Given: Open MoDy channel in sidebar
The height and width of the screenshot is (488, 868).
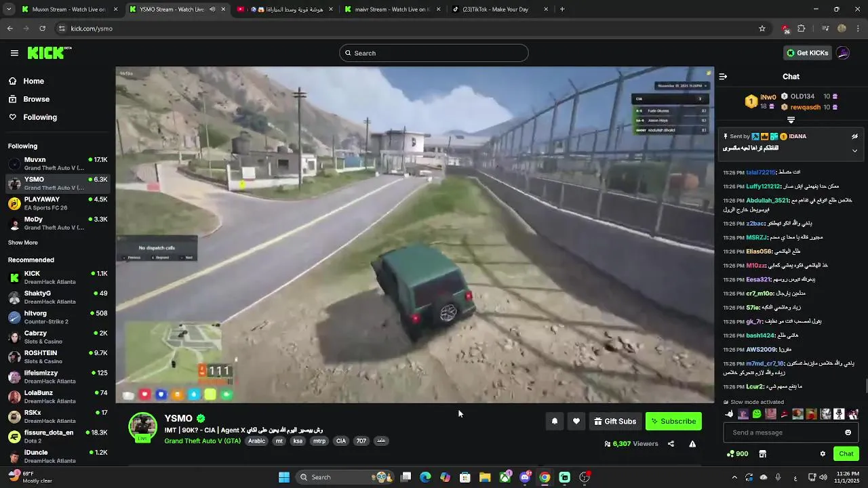Looking at the screenshot, I should [x=58, y=223].
